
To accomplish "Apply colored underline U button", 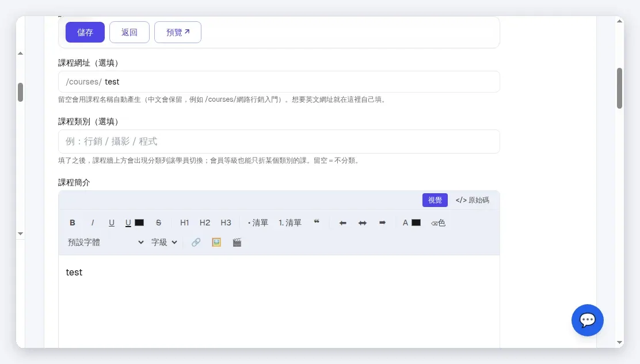I will [128, 223].
